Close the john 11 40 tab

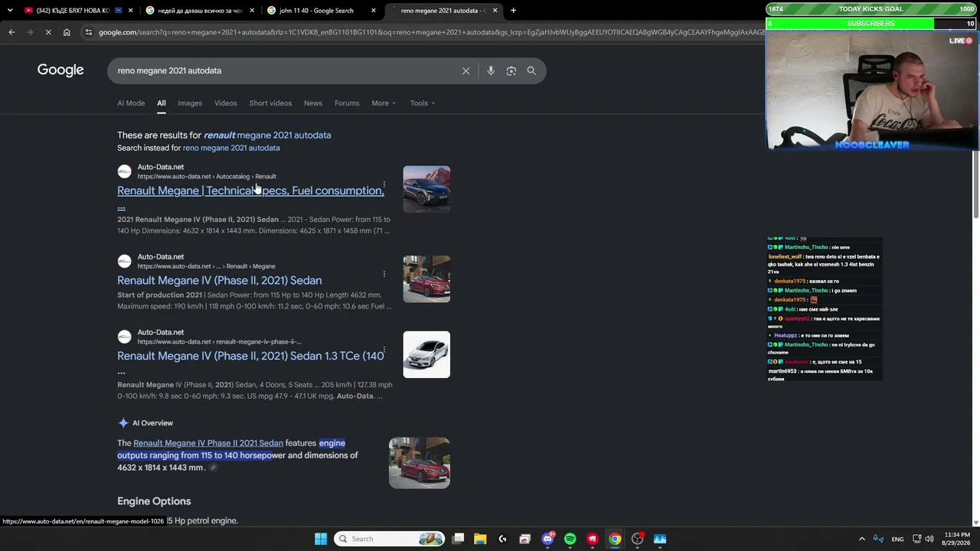click(374, 11)
